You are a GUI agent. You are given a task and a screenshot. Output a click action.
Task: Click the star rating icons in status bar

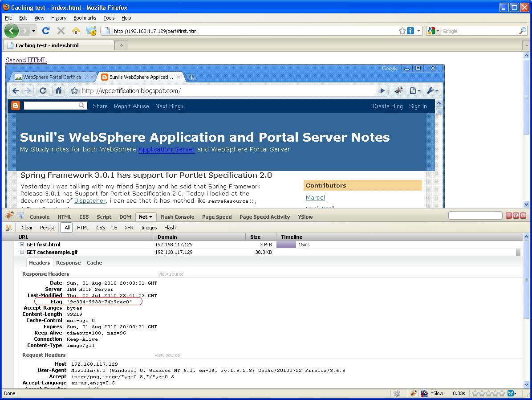tap(488, 393)
